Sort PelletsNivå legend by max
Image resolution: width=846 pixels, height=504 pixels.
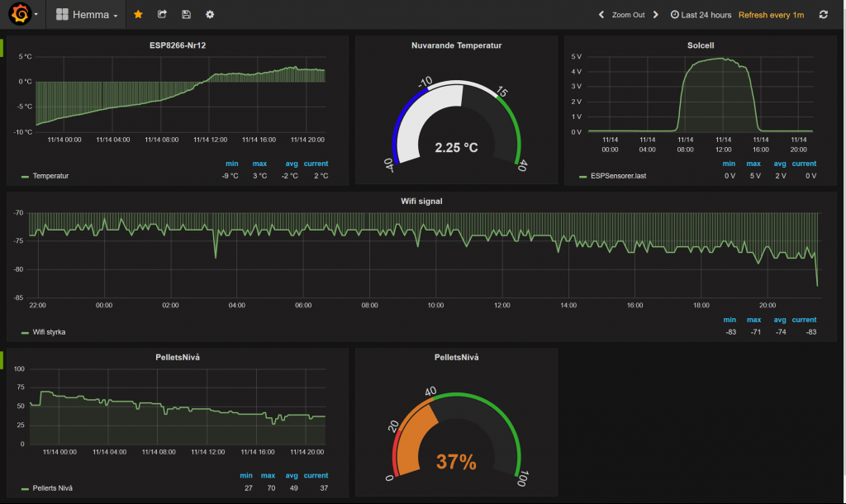269,475
